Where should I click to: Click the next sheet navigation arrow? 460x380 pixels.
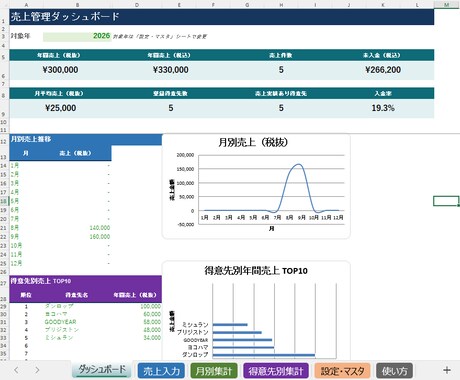[37, 370]
